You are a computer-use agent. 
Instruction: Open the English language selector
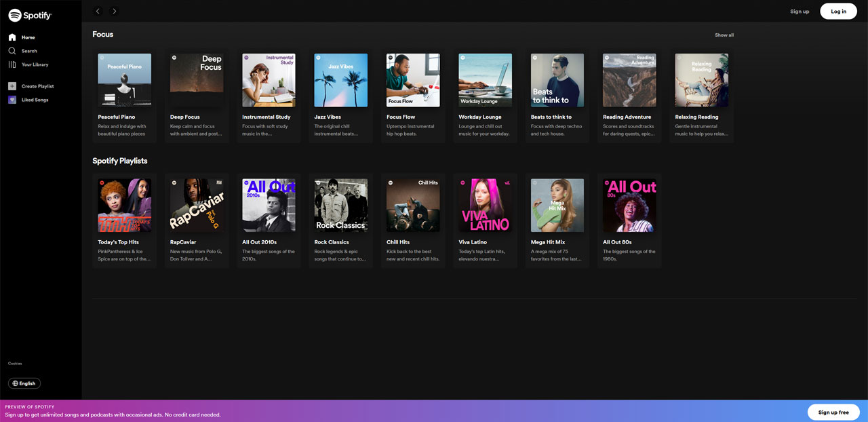tap(24, 383)
